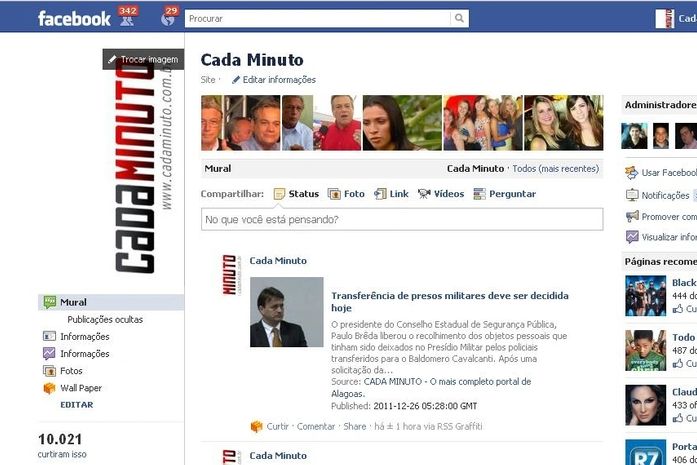Click Share on the first post
The height and width of the screenshot is (465, 697).
[x=354, y=426]
